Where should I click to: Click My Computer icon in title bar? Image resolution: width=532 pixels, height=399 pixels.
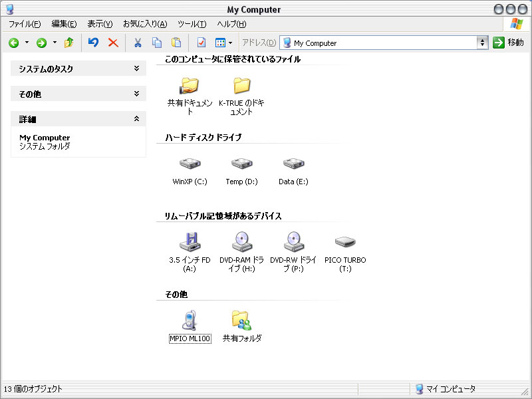click(10, 9)
